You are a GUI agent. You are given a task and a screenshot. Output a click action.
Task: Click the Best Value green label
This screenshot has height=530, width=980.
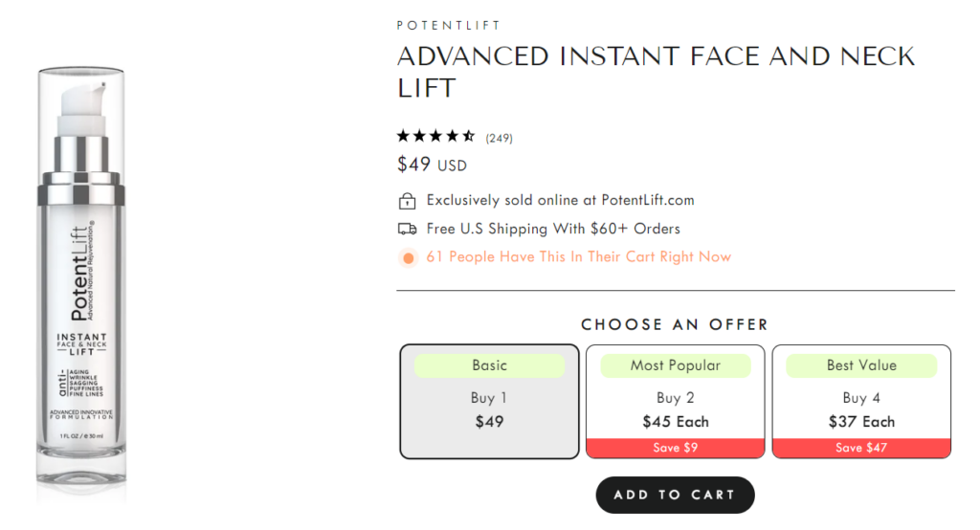coord(861,365)
